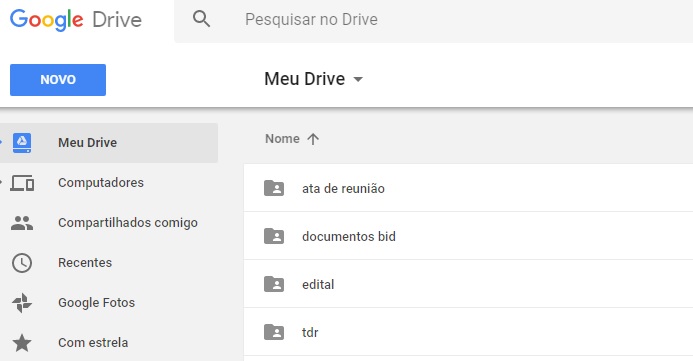Image resolution: width=693 pixels, height=361 pixels.
Task: Click the Google Drive logo
Action: [76, 20]
